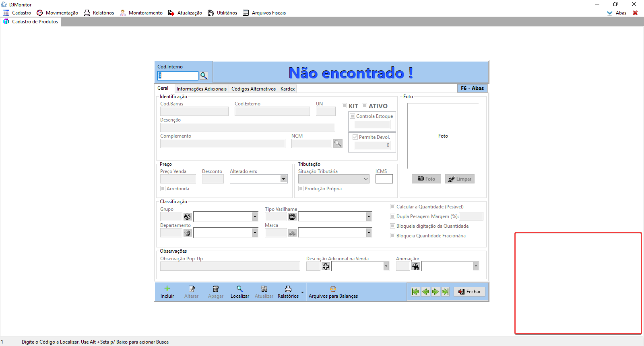Expand the Grupo combo box
Screen dimensions: 644x346
click(255, 217)
